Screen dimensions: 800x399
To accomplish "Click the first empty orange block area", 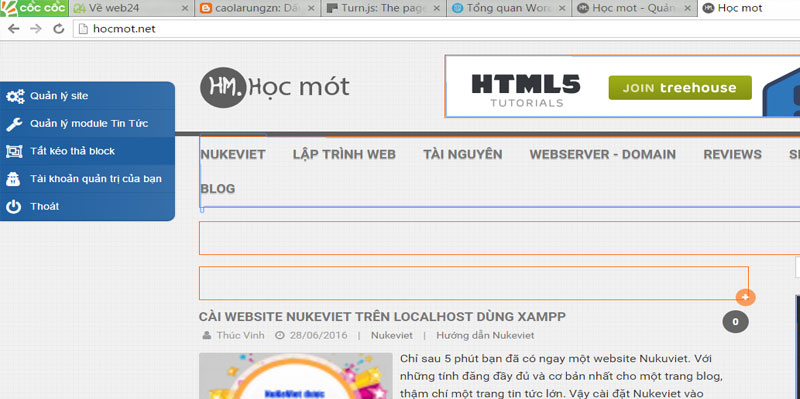I will [499, 238].
